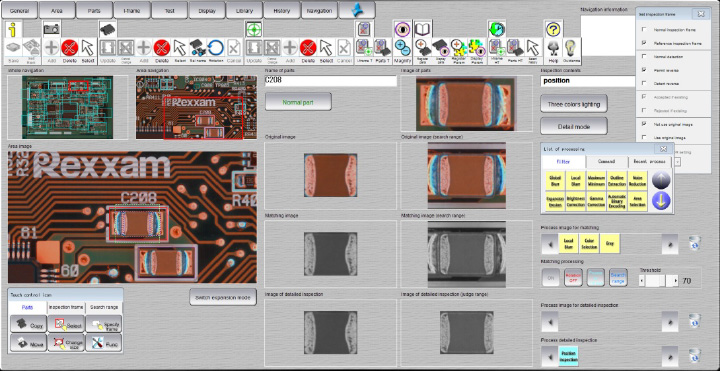The width and height of the screenshot is (720, 371).
Task: Uncheck Reference inspection frame checkbox
Action: [644, 43]
